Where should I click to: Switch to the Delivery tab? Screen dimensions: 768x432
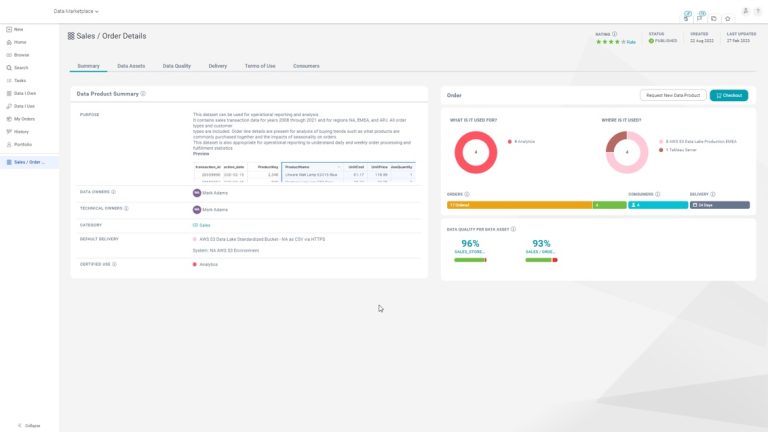[x=217, y=66]
